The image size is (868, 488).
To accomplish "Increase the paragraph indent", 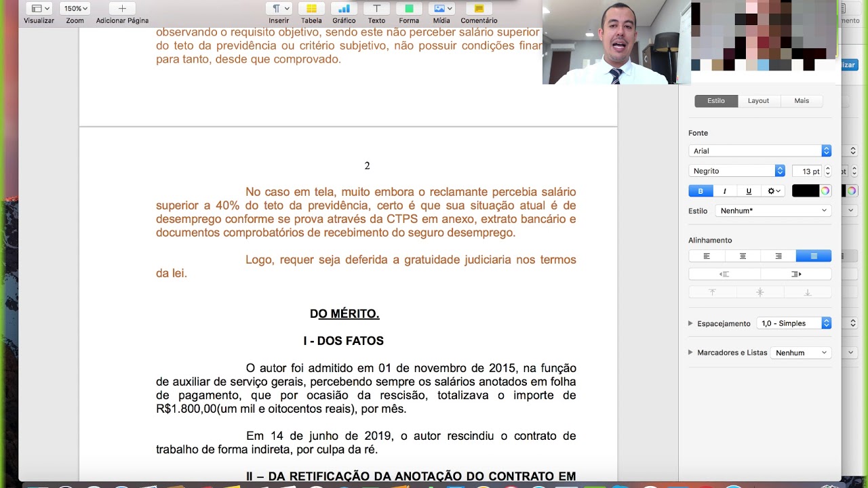I will [796, 274].
